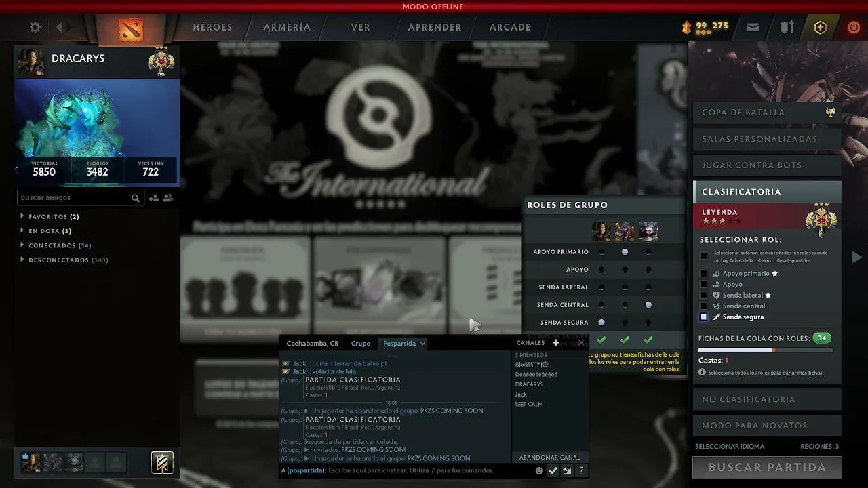Screen dimensions: 868x488
Task: Click the red power quit icon
Action: point(854,28)
